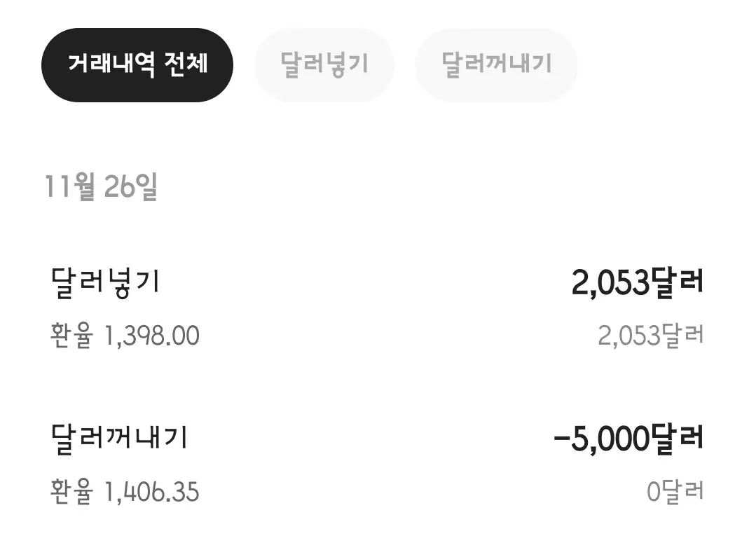Deselect the active all-transactions chip
Screen dimensions: 756x557
click(x=137, y=64)
